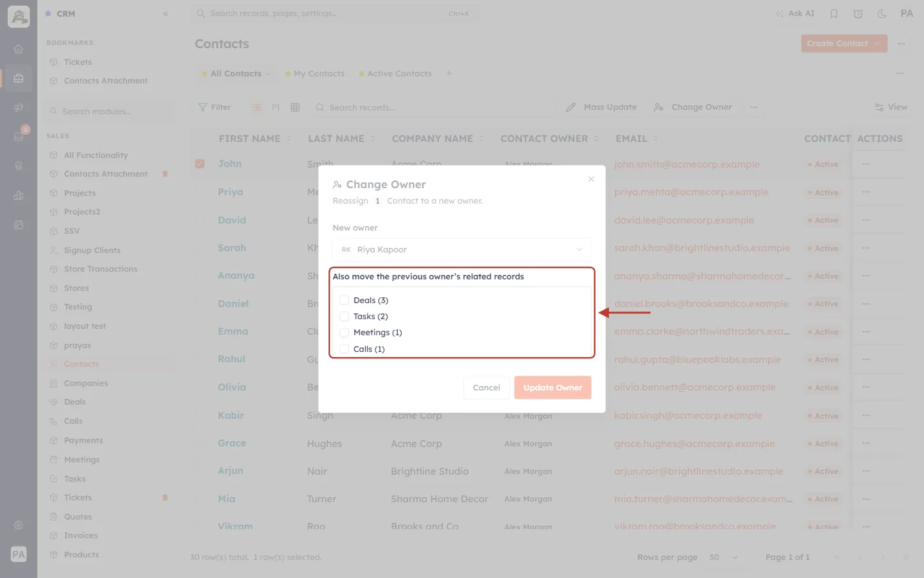This screenshot has height=578, width=924.
Task: Open the New owner dropdown
Action: (x=462, y=250)
